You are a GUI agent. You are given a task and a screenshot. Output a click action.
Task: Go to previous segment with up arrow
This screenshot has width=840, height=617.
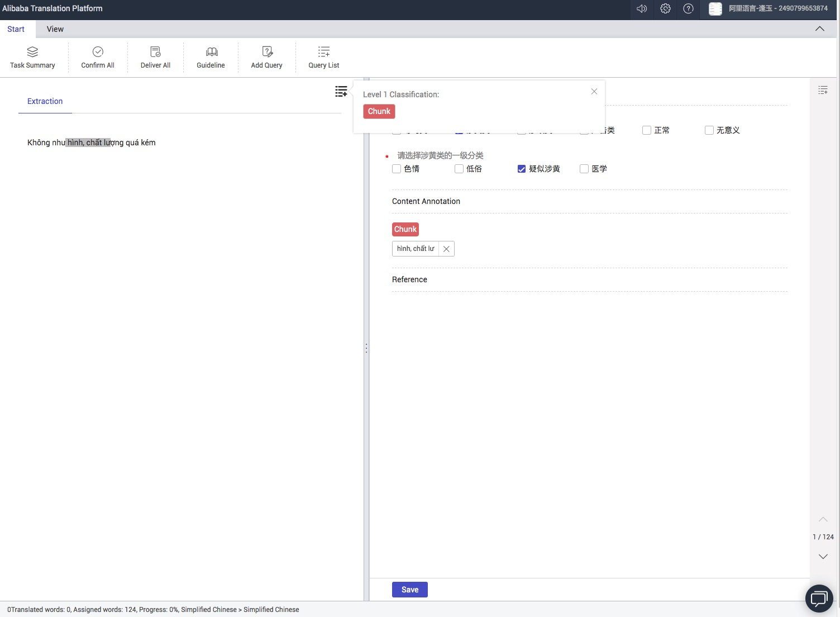pos(823,519)
